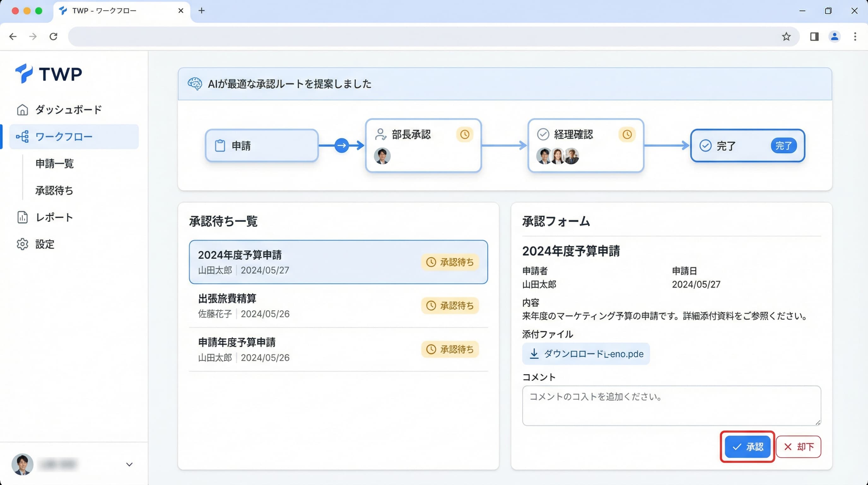
Task: Open the browser three-dot menu
Action: pyautogui.click(x=855, y=36)
